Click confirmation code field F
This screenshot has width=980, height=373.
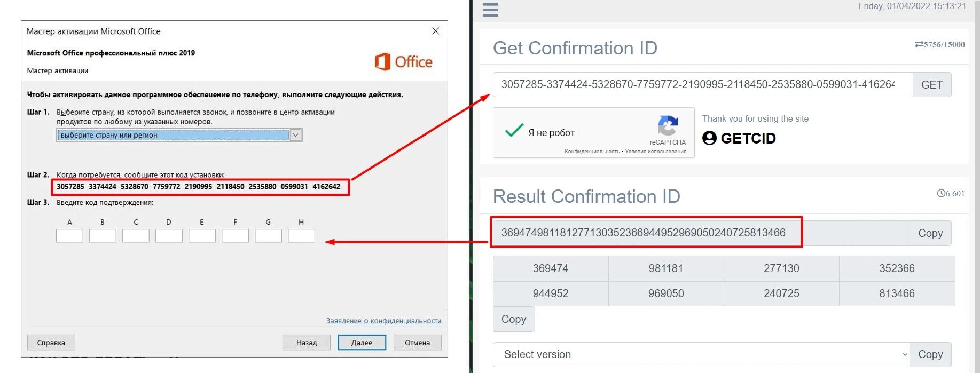[235, 236]
